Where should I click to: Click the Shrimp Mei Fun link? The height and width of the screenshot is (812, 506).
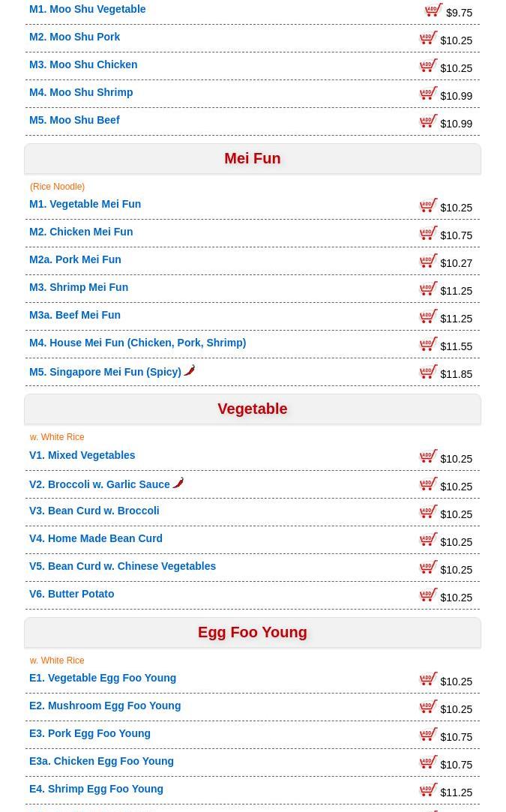pos(79,287)
